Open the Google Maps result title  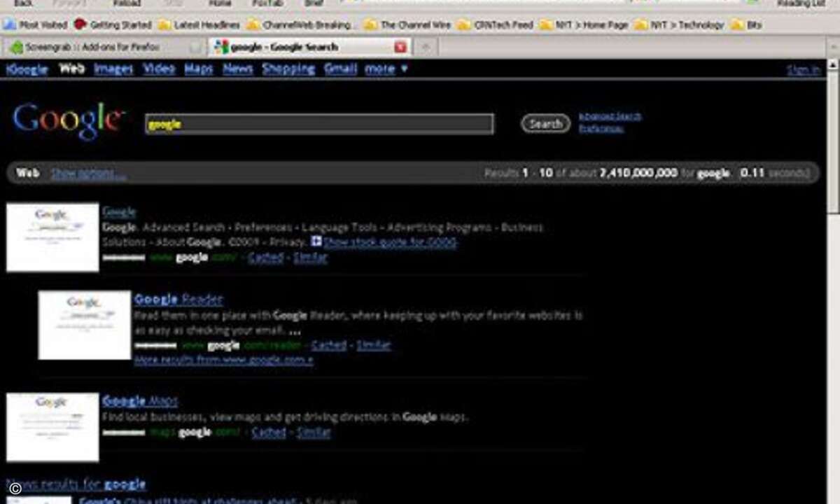tap(140, 401)
